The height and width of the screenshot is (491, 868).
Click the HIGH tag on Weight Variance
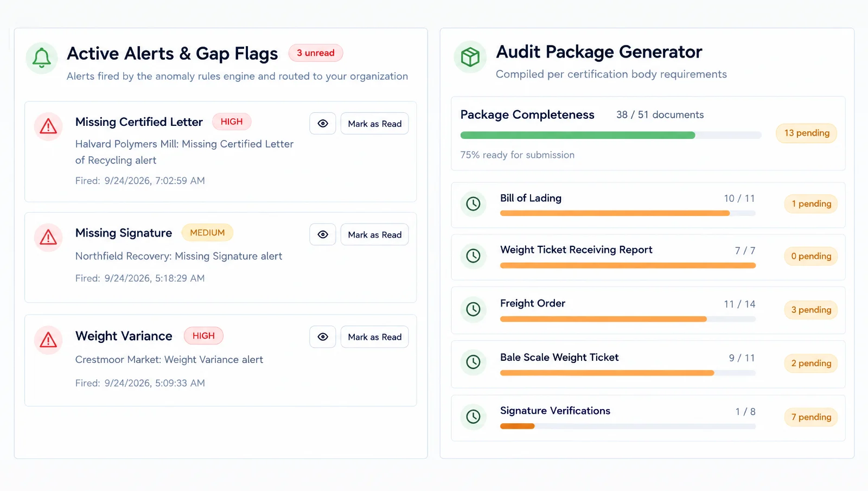[x=203, y=335]
